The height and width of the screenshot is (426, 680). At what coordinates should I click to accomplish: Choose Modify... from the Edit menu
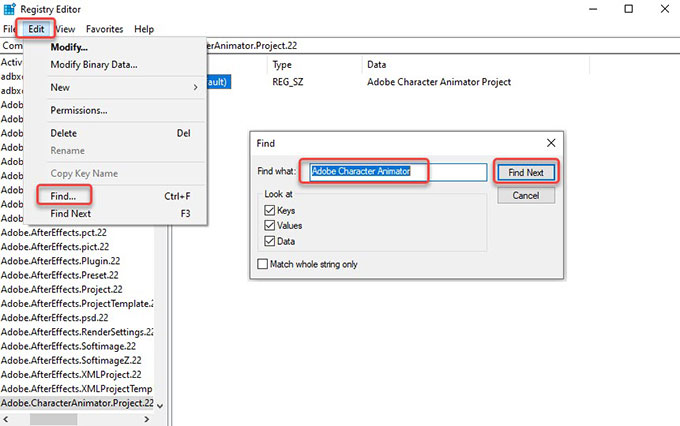click(69, 47)
